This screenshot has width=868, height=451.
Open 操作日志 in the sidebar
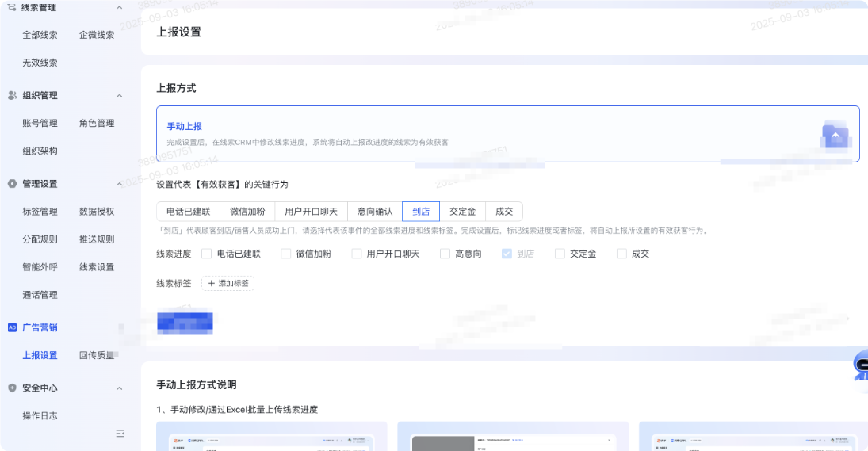click(40, 415)
